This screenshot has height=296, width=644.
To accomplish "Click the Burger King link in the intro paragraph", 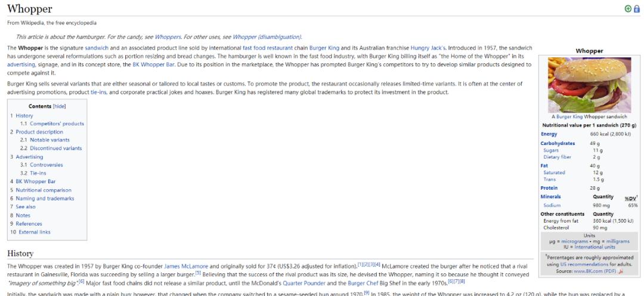I will click(324, 48).
